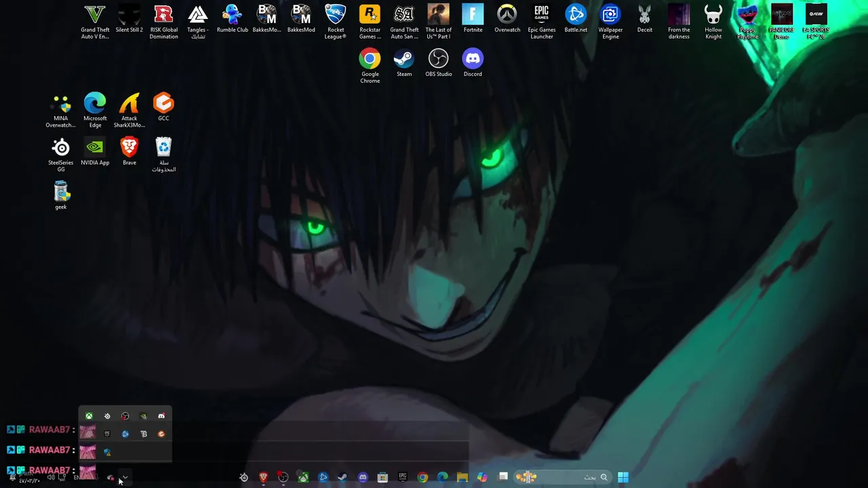The image size is (868, 488).
Task: Open Battle.net on the taskbar
Action: [x=323, y=477]
